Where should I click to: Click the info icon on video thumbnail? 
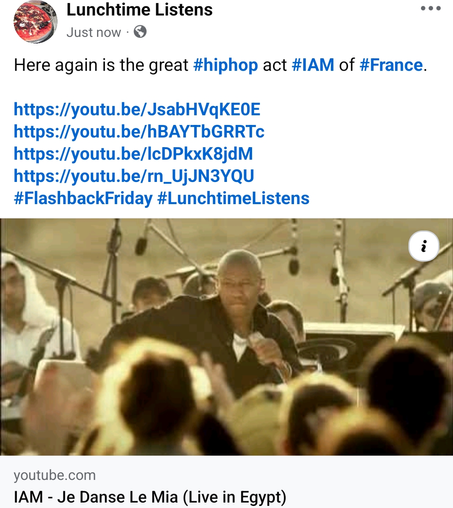(424, 246)
